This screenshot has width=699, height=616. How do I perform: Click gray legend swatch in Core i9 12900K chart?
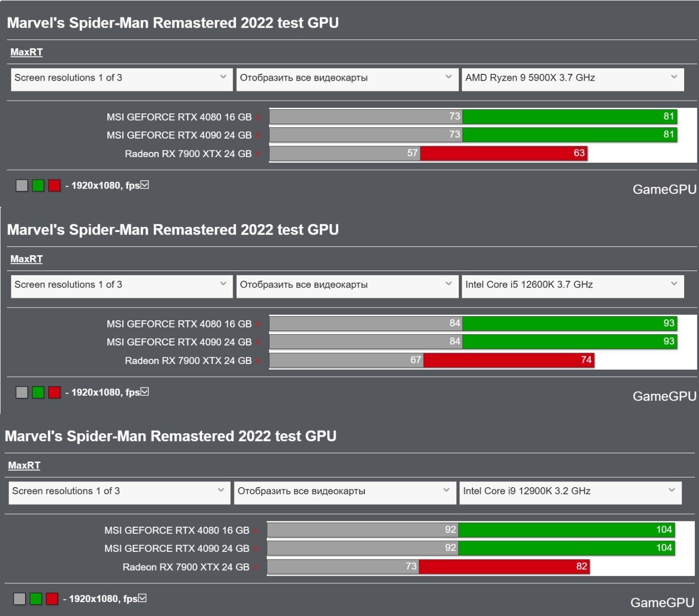20,599
